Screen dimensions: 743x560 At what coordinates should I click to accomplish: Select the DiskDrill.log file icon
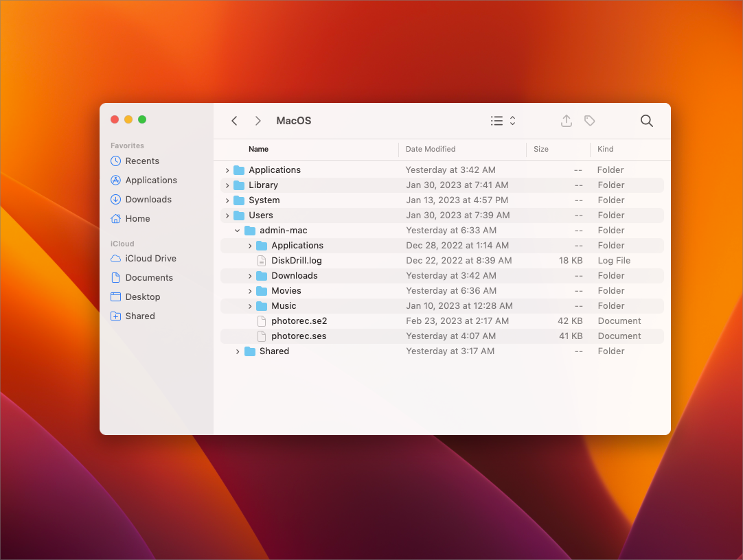pyautogui.click(x=262, y=260)
